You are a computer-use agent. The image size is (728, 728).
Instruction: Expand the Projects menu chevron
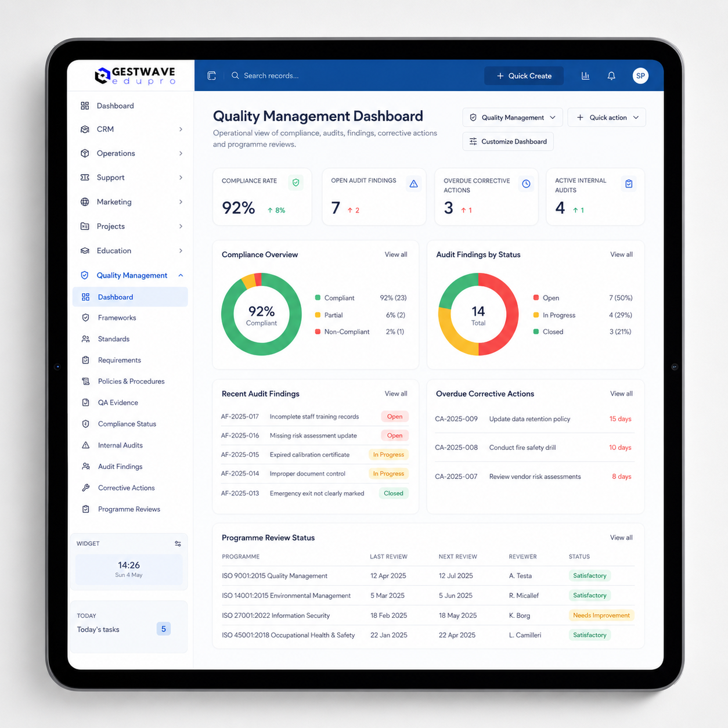181,226
